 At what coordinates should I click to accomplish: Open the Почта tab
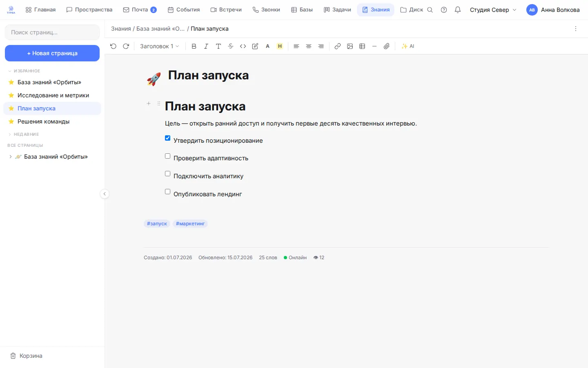coord(140,10)
